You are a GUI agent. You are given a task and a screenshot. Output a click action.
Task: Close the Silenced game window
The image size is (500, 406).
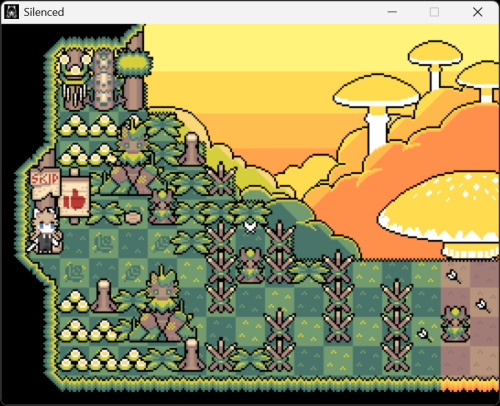coord(478,12)
